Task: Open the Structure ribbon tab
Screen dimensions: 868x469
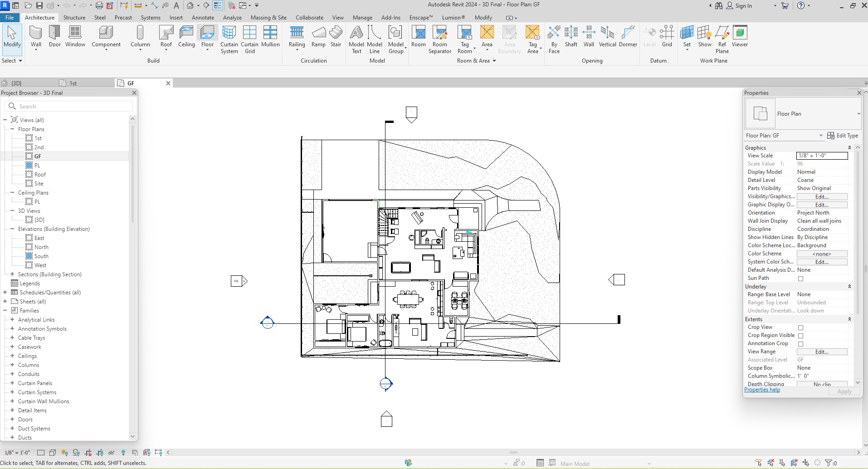Action: [x=74, y=18]
